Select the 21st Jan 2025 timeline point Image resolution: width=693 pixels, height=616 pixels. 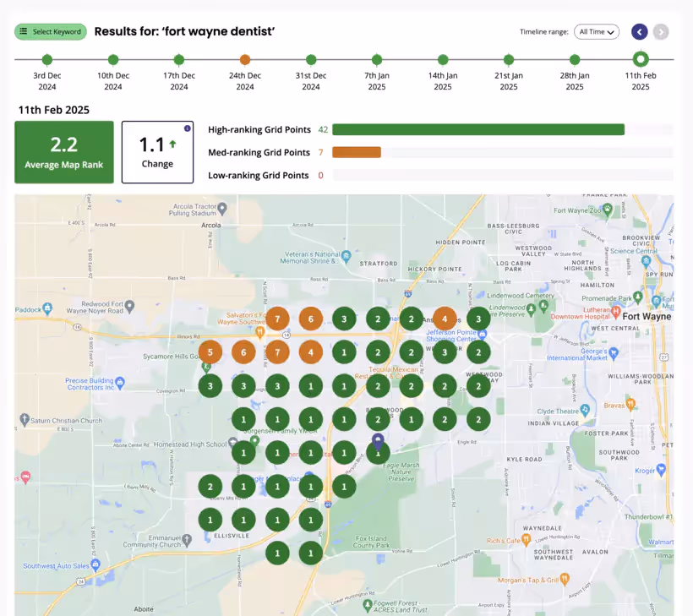[x=509, y=59]
